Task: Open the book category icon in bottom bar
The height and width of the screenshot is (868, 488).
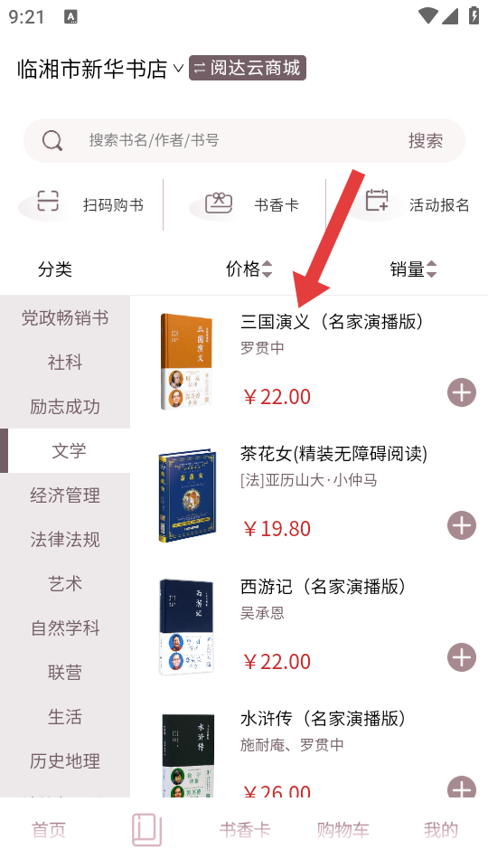Action: pos(146,829)
